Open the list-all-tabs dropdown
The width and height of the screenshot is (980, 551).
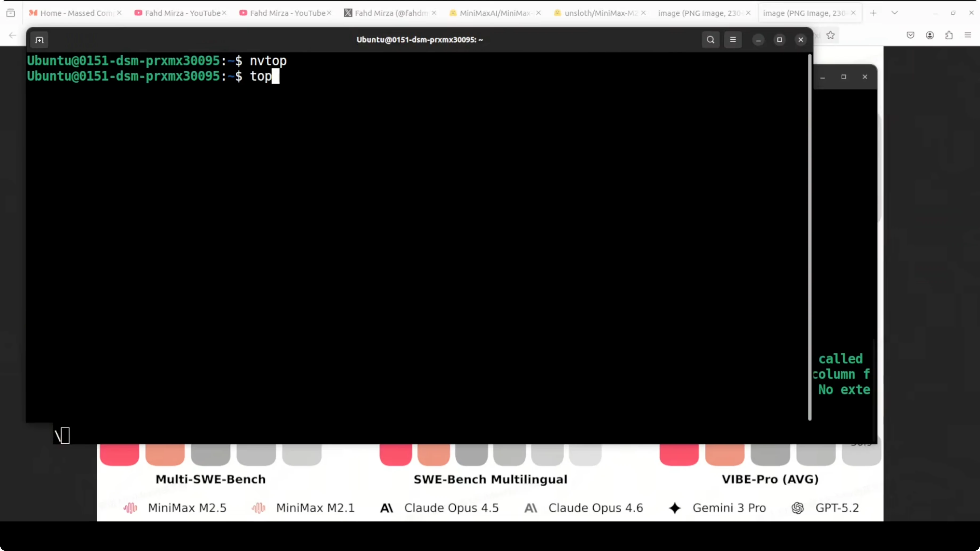pyautogui.click(x=895, y=13)
